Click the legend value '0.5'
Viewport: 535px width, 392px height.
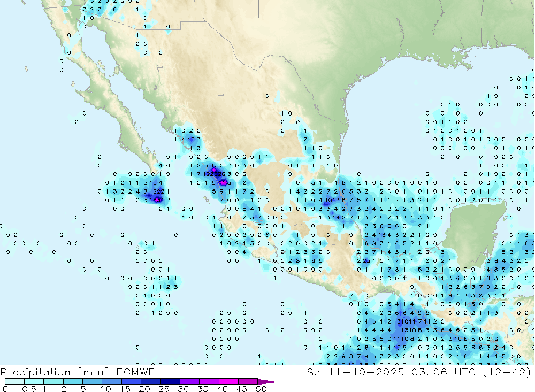coord(29,389)
